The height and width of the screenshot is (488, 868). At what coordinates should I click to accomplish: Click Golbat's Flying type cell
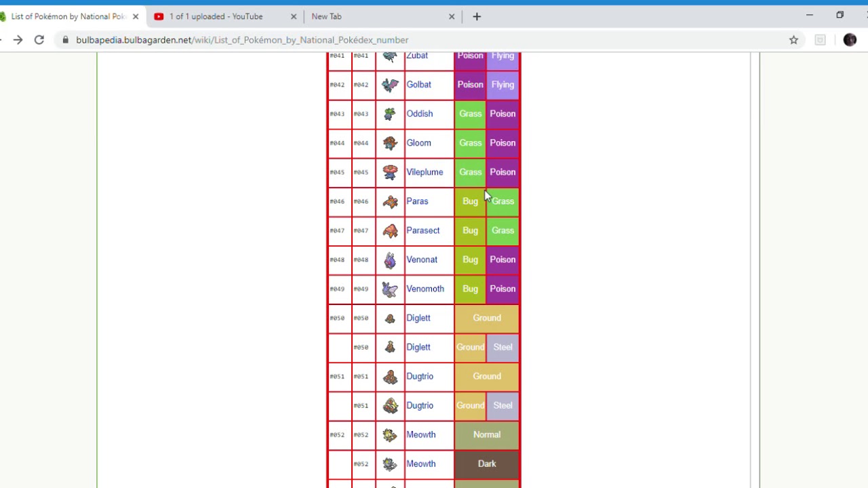502,85
